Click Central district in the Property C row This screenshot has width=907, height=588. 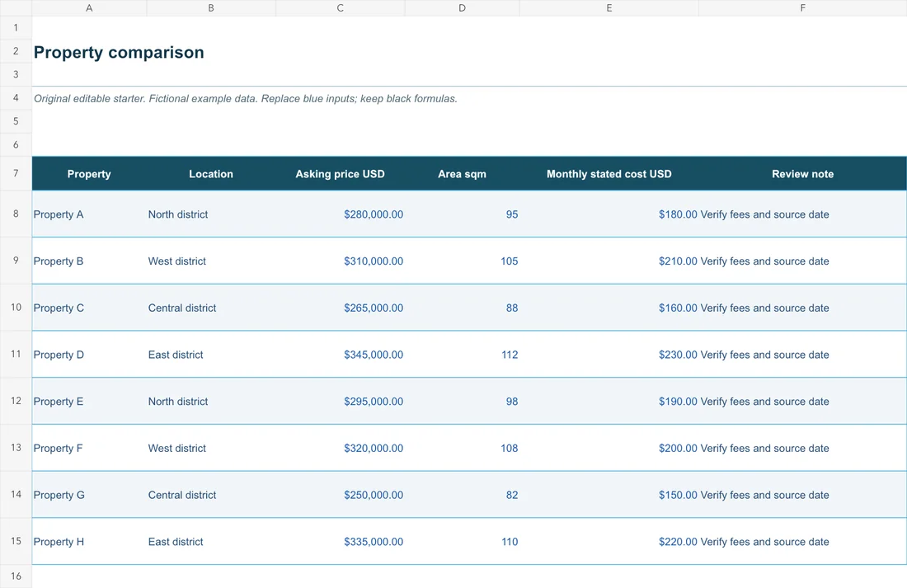tap(182, 308)
